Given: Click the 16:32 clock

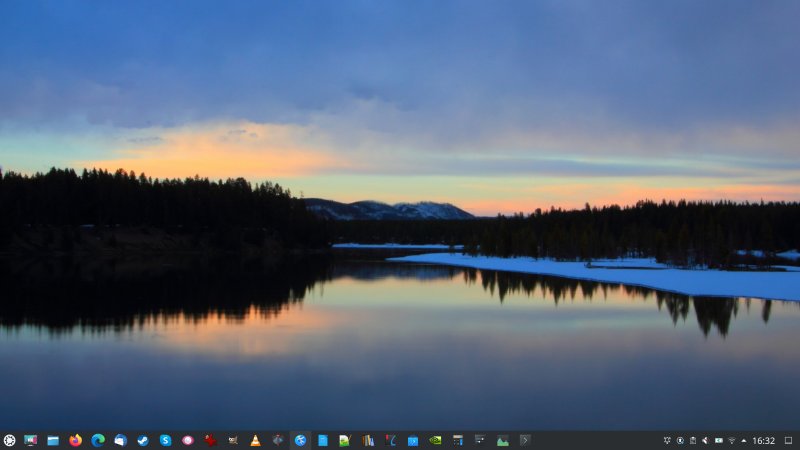Looking at the screenshot, I should (x=764, y=440).
